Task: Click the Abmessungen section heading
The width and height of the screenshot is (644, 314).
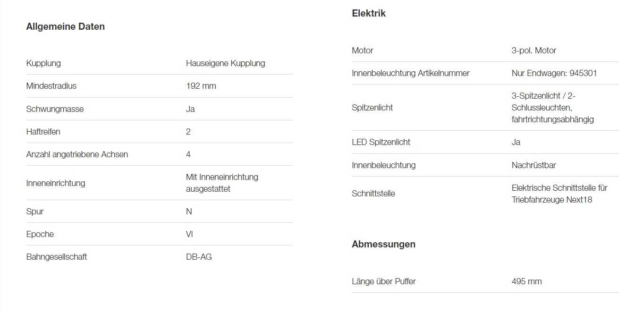Action: coord(383,245)
